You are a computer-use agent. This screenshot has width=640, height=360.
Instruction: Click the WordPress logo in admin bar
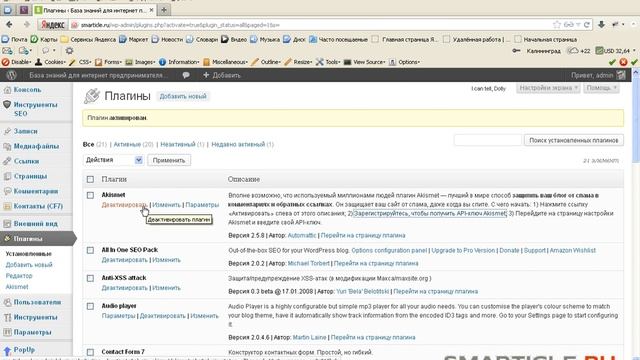point(11,75)
